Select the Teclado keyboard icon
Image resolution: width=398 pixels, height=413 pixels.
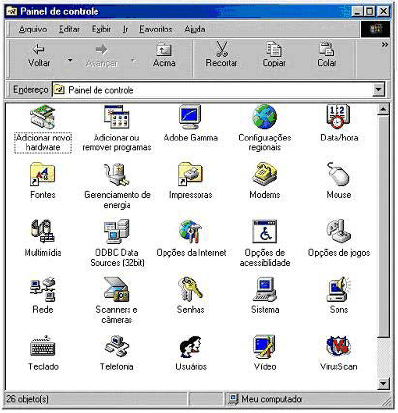tap(43, 346)
